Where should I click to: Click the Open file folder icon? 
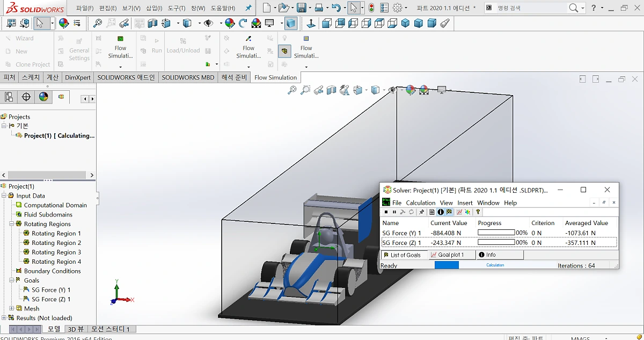[x=283, y=8]
